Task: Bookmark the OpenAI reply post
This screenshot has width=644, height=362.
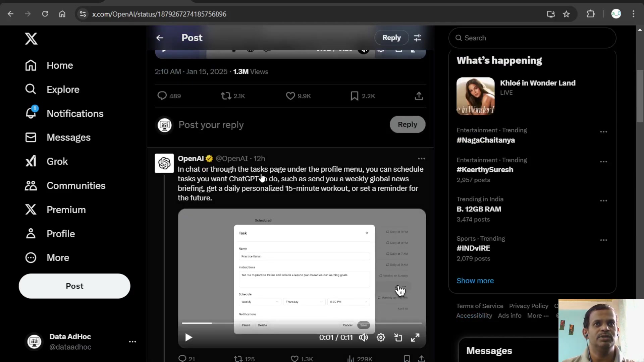Action: 407,358
